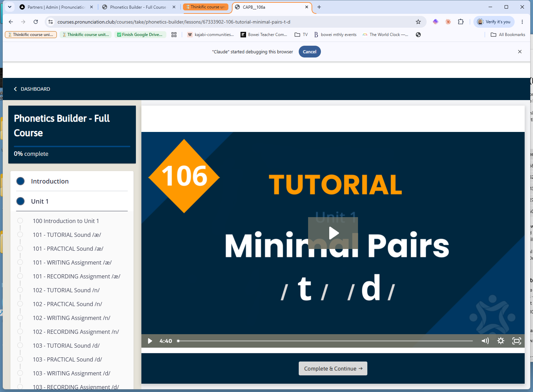The height and width of the screenshot is (392, 533).
Task: Open the video settings gear
Action: 501,341
